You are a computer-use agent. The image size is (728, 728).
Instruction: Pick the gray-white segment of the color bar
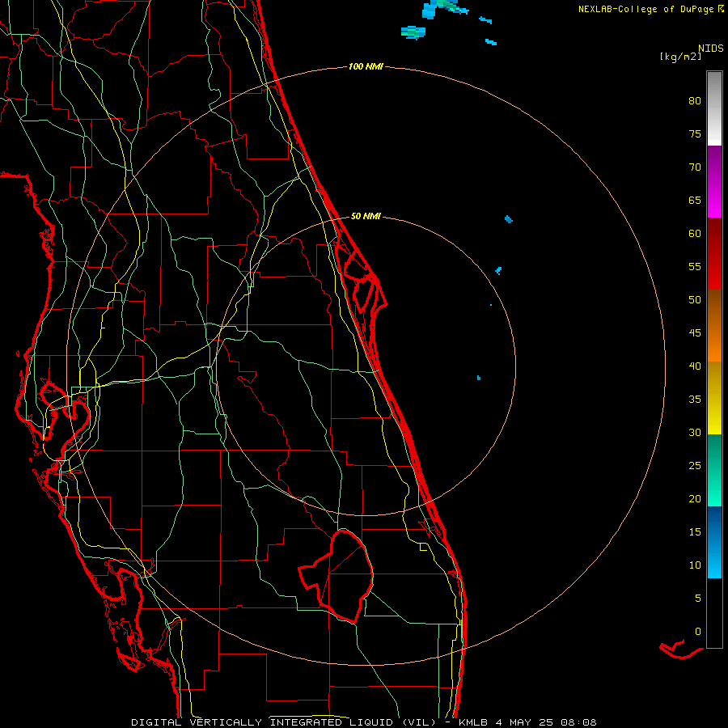714,108
